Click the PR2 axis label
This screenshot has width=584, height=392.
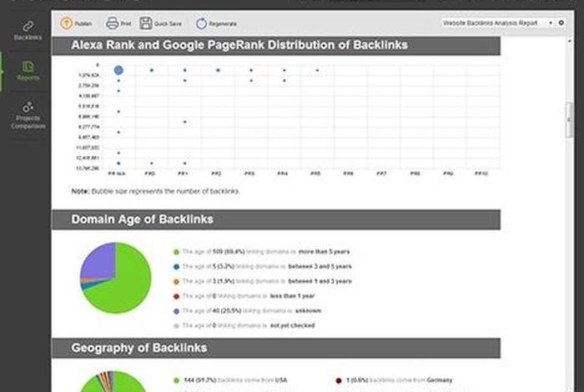216,173
